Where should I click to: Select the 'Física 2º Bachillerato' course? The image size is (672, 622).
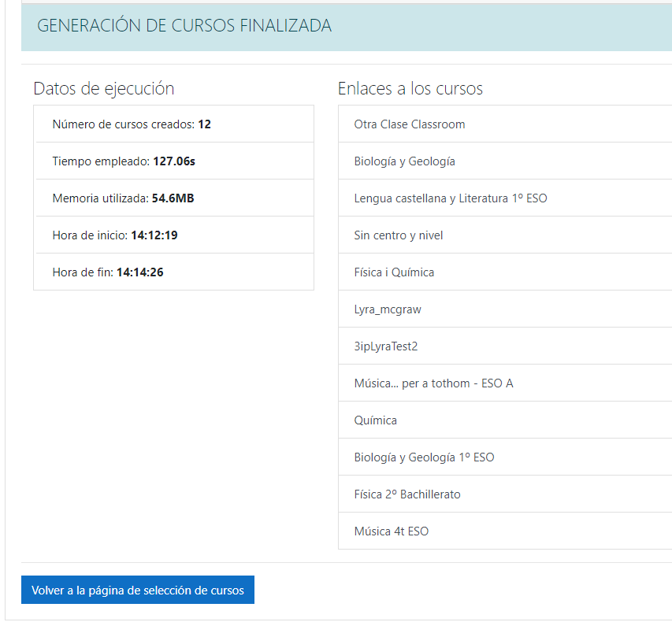pyautogui.click(x=407, y=494)
